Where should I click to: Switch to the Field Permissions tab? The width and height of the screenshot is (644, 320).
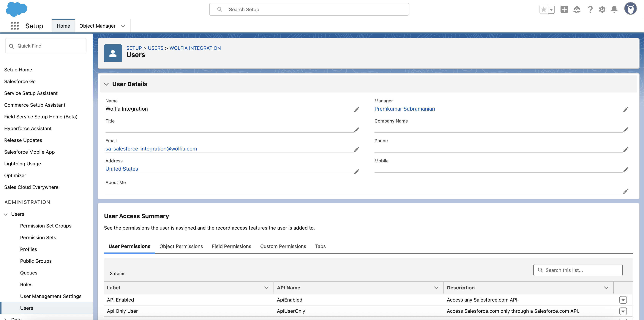[x=231, y=246]
